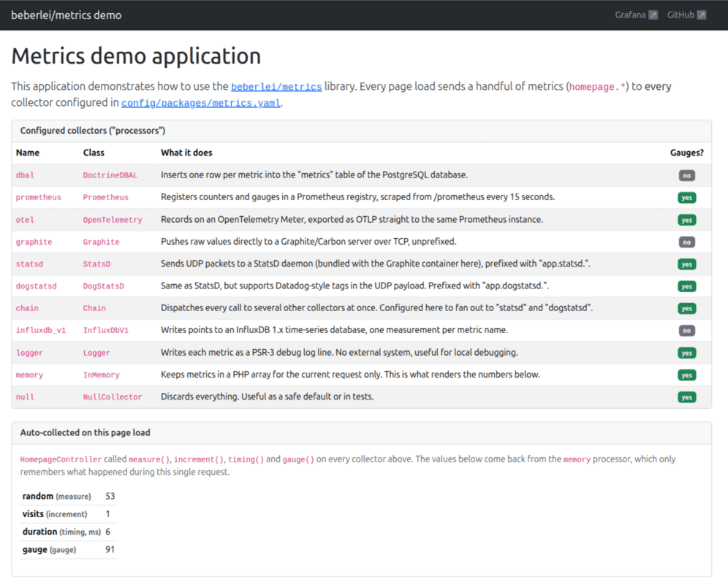Select the 'graphite' collector name
The width and height of the screenshot is (728, 585).
point(34,242)
